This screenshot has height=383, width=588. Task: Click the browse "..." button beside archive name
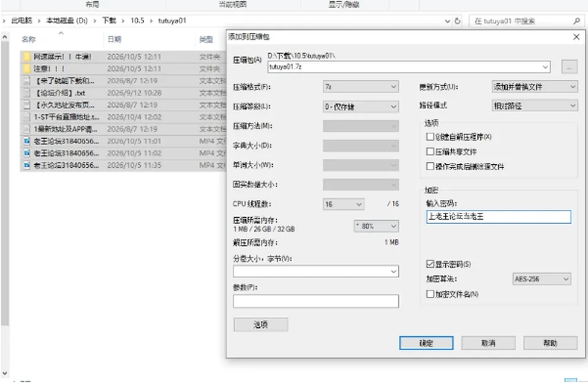point(569,67)
